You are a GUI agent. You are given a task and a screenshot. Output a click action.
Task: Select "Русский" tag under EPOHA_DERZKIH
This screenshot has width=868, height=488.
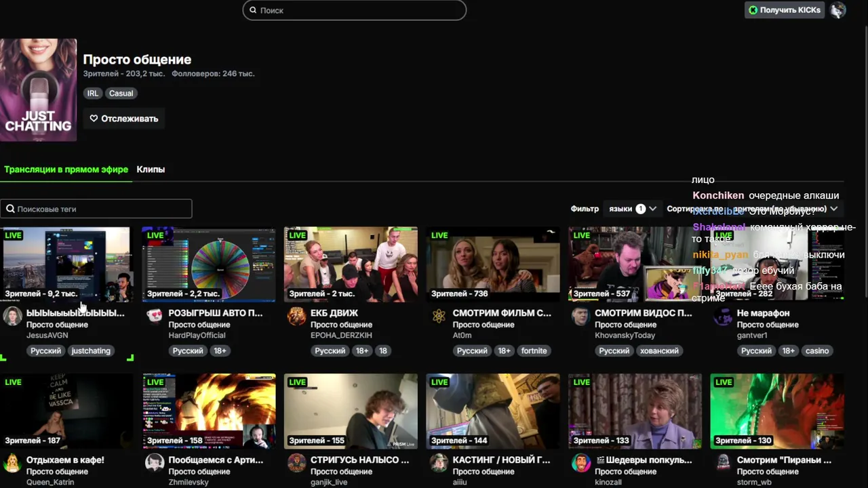tap(330, 351)
